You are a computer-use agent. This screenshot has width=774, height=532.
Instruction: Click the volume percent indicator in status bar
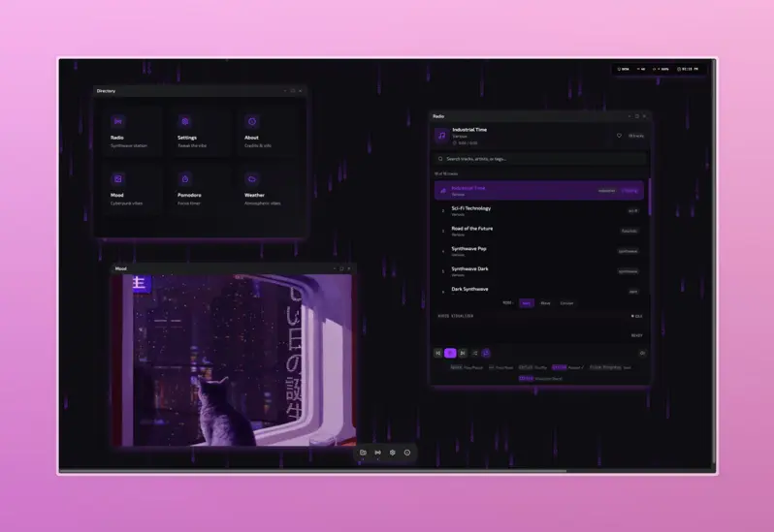click(x=661, y=69)
